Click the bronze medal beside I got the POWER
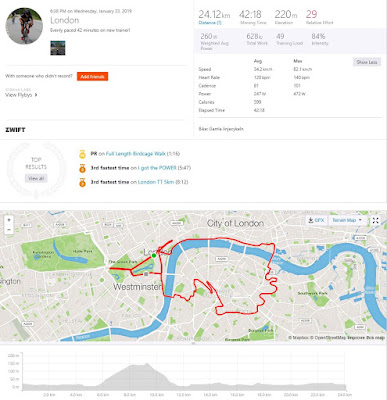 (82, 168)
